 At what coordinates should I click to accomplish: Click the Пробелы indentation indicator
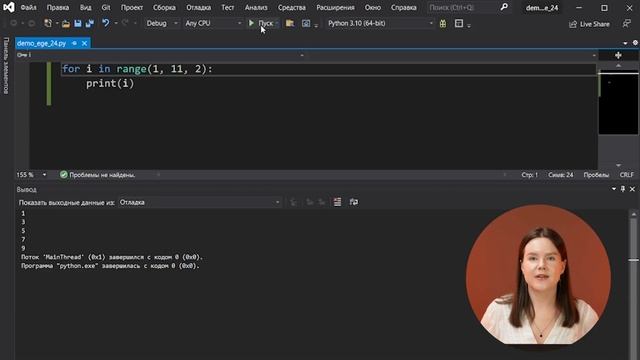coord(596,175)
